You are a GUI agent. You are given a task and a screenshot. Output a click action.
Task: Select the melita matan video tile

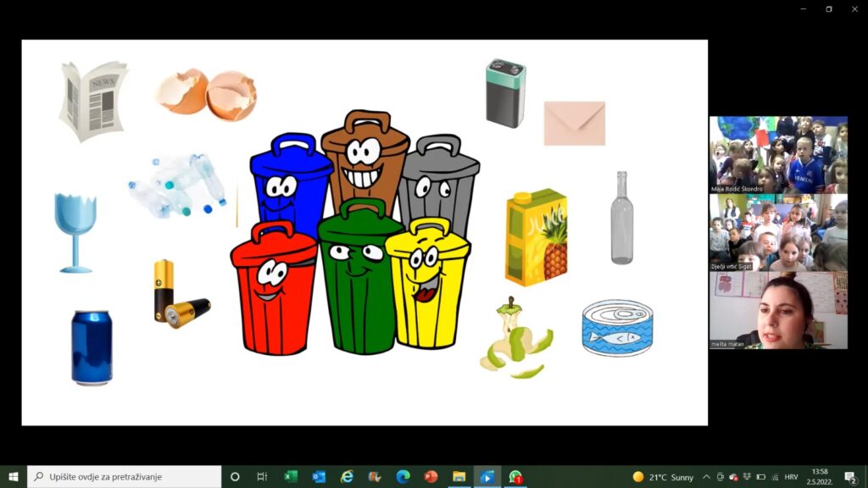(778, 310)
